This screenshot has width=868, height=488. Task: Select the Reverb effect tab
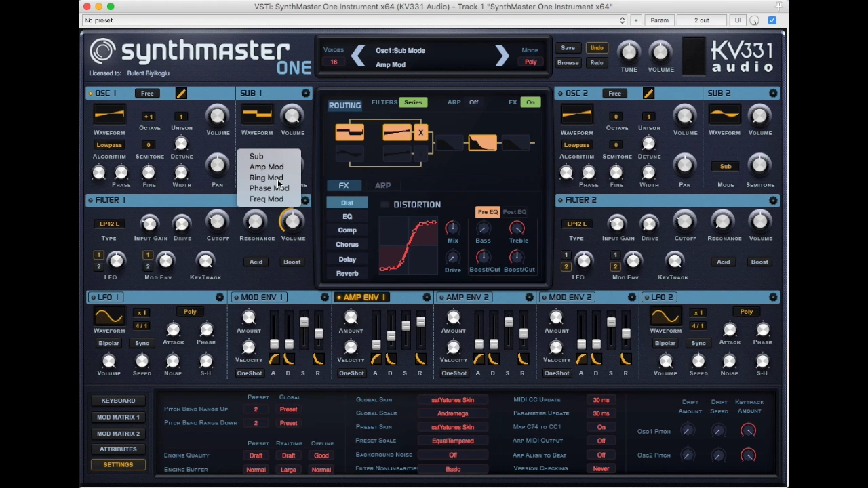(347, 274)
